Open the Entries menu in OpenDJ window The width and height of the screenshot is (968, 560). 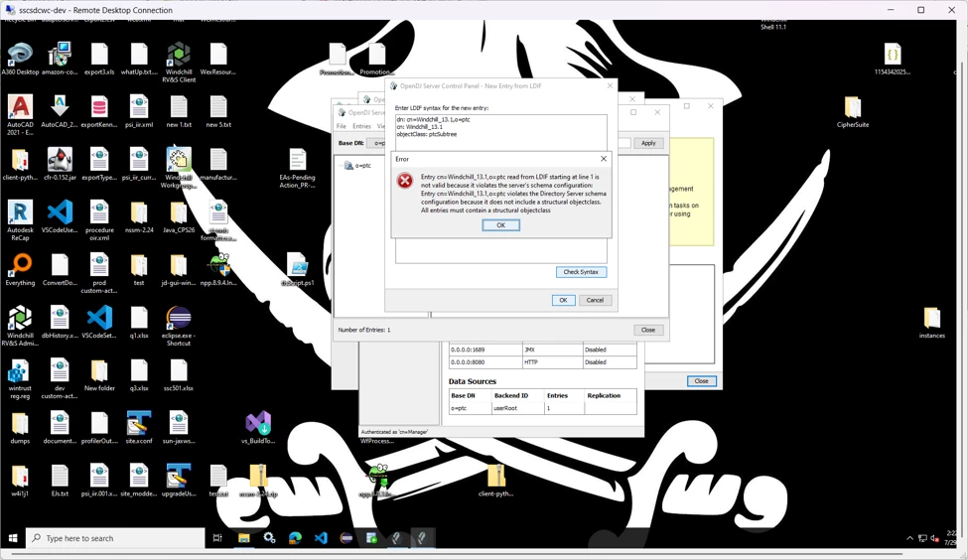[x=361, y=126]
